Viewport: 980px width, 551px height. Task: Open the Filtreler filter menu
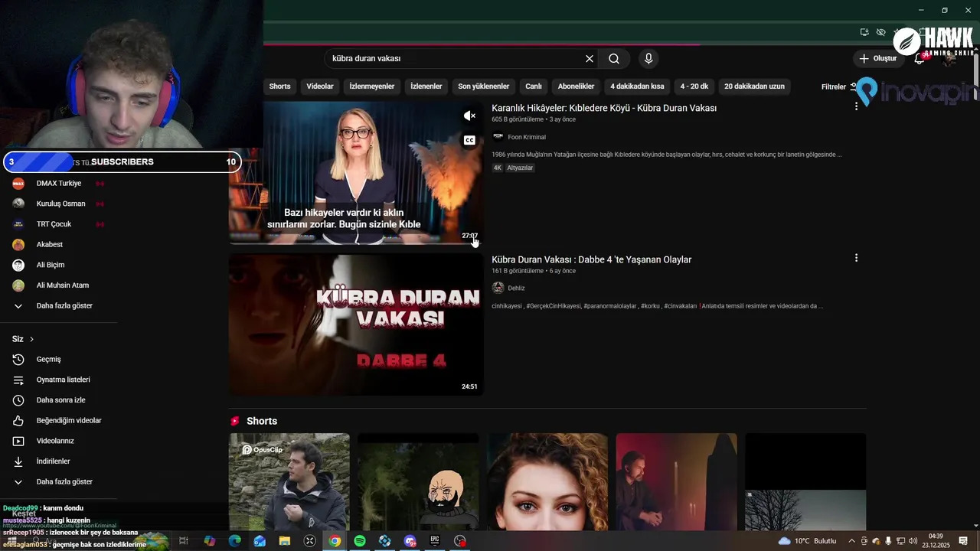[x=839, y=86]
